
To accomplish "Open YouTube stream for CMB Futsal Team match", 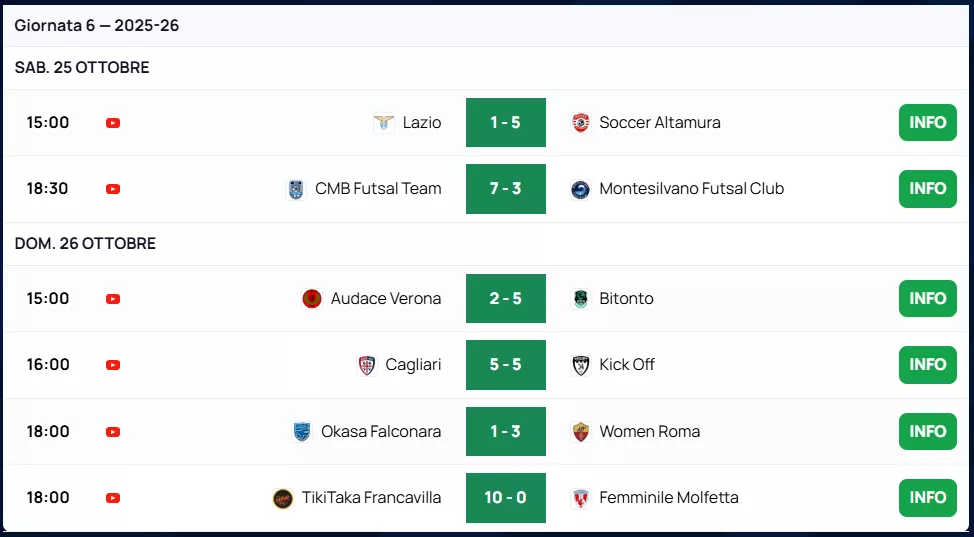I will [x=113, y=189].
